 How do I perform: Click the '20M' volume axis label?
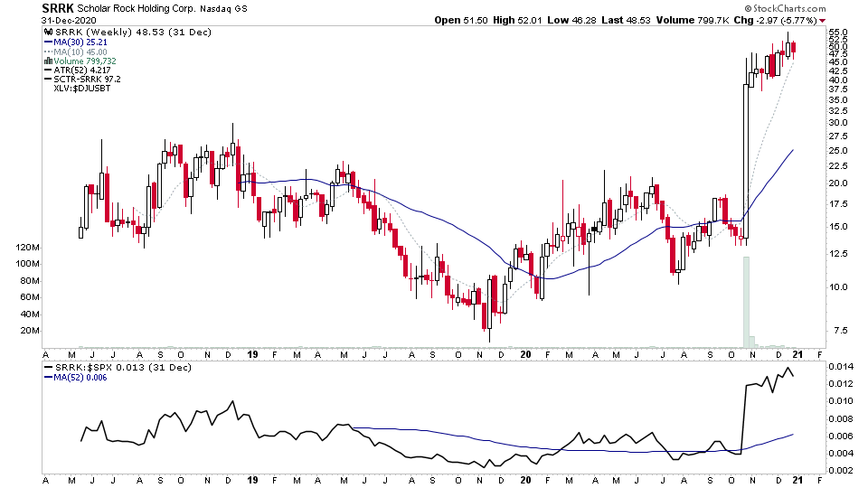click(x=30, y=331)
